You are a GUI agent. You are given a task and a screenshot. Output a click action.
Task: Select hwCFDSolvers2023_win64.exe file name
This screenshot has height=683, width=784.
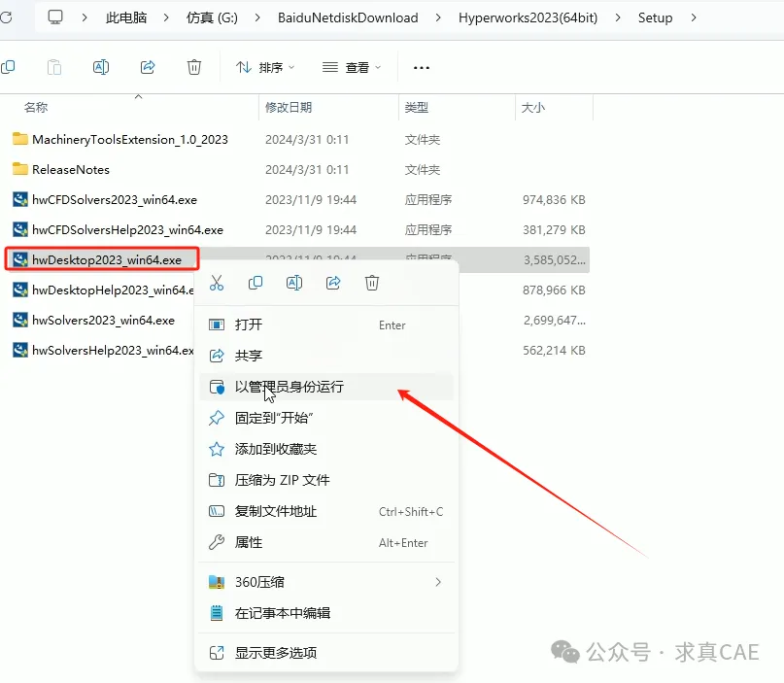click(x=115, y=199)
